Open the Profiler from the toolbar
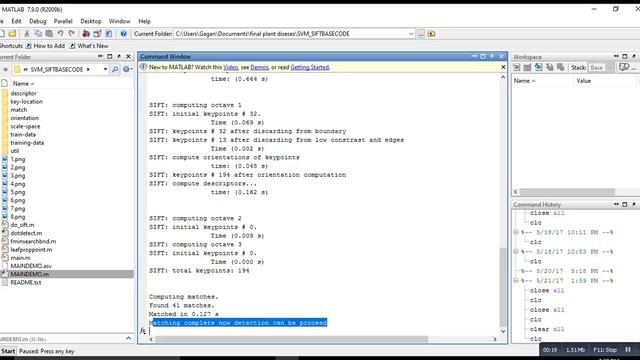Image resolution: width=640 pixels, height=360 pixels. (109, 33)
